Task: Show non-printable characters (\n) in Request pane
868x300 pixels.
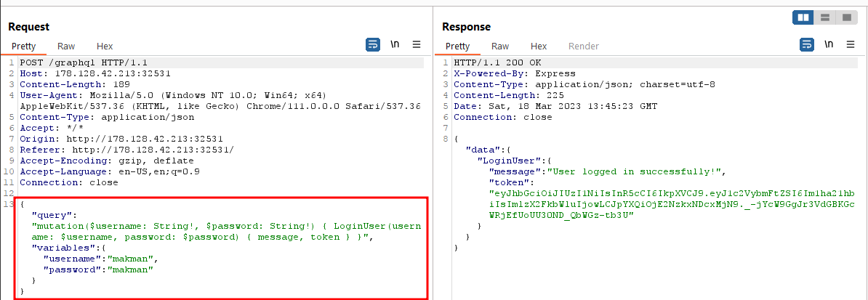Action: (395, 44)
